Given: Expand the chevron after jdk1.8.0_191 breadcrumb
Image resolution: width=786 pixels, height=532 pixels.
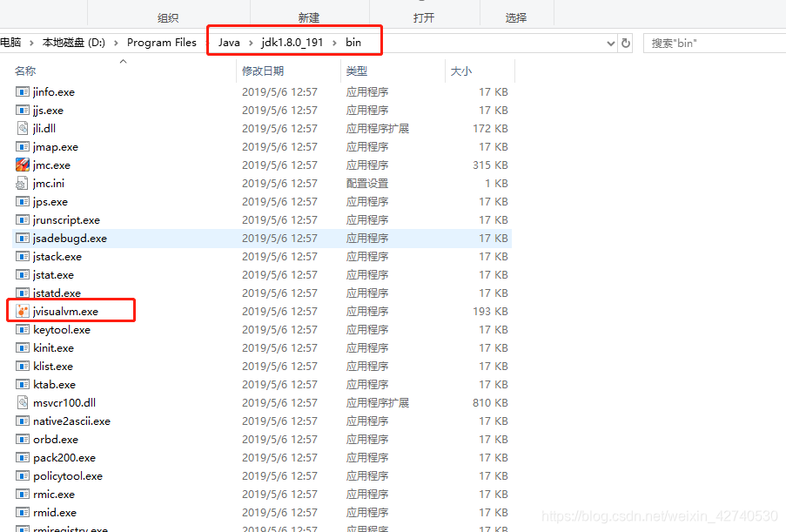Looking at the screenshot, I should [334, 43].
